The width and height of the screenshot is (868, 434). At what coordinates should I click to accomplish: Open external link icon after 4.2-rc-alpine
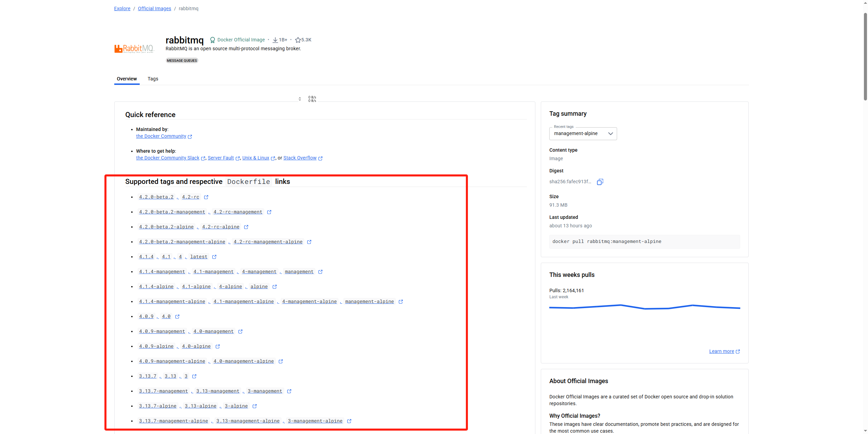pos(246,227)
